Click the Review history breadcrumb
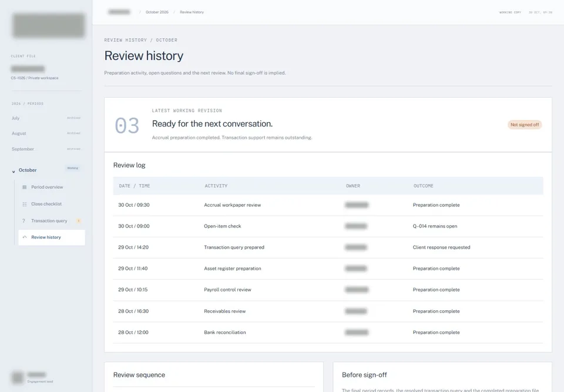The image size is (564, 392). [192, 12]
